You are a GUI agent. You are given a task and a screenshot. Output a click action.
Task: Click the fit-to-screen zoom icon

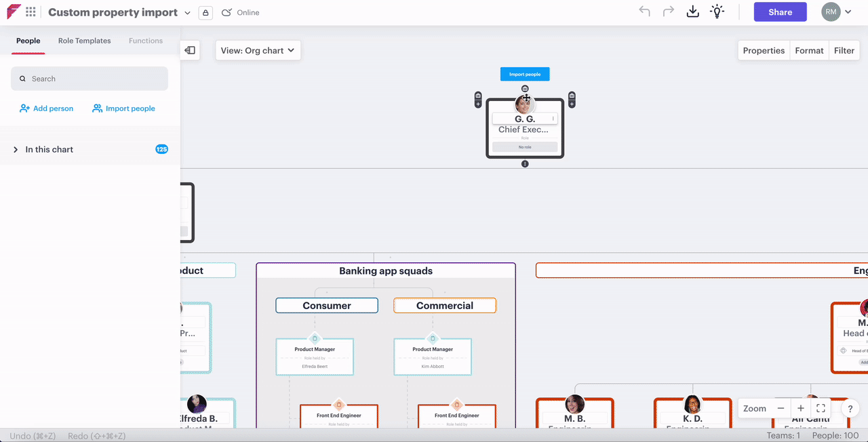(x=821, y=408)
